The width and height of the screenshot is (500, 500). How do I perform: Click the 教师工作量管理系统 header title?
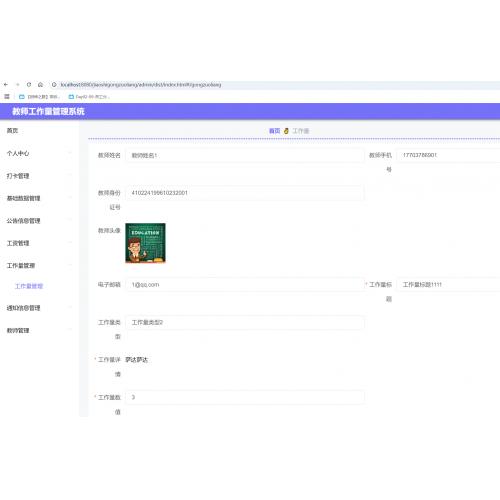48,111
